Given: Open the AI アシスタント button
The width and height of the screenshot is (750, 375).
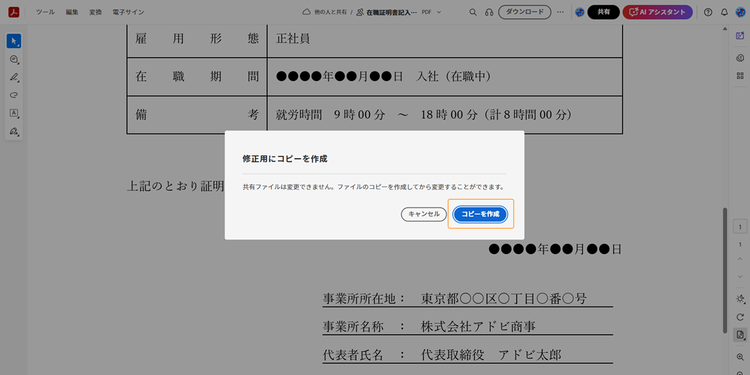Looking at the screenshot, I should point(658,12).
